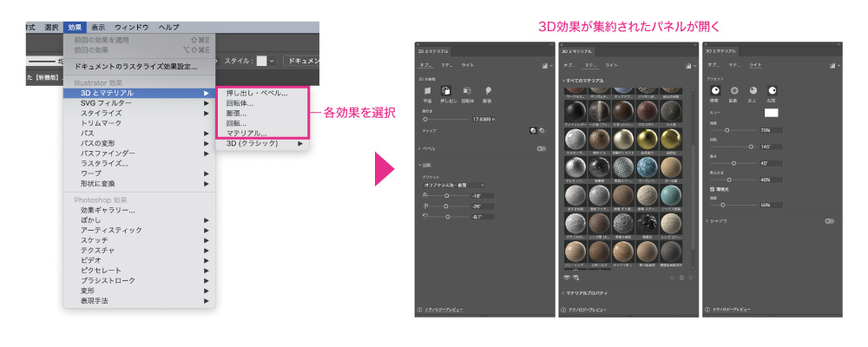868x347 pixels.
Task: Click the render icon in the Object panel header
Action: pos(543,65)
